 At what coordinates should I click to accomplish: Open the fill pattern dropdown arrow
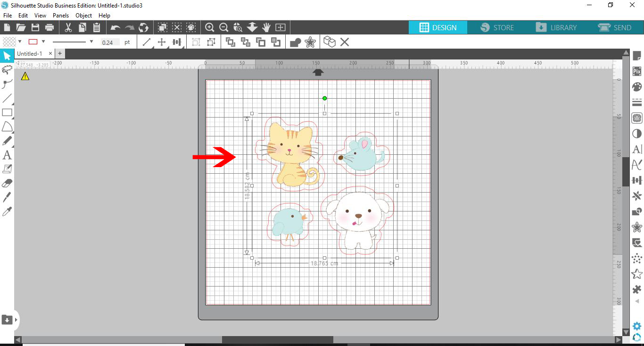pyautogui.click(x=20, y=42)
